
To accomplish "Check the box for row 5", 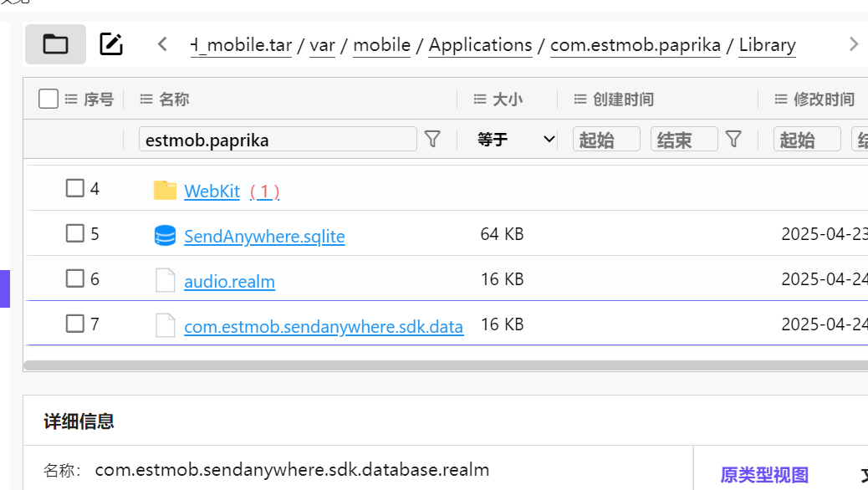I will (75, 233).
